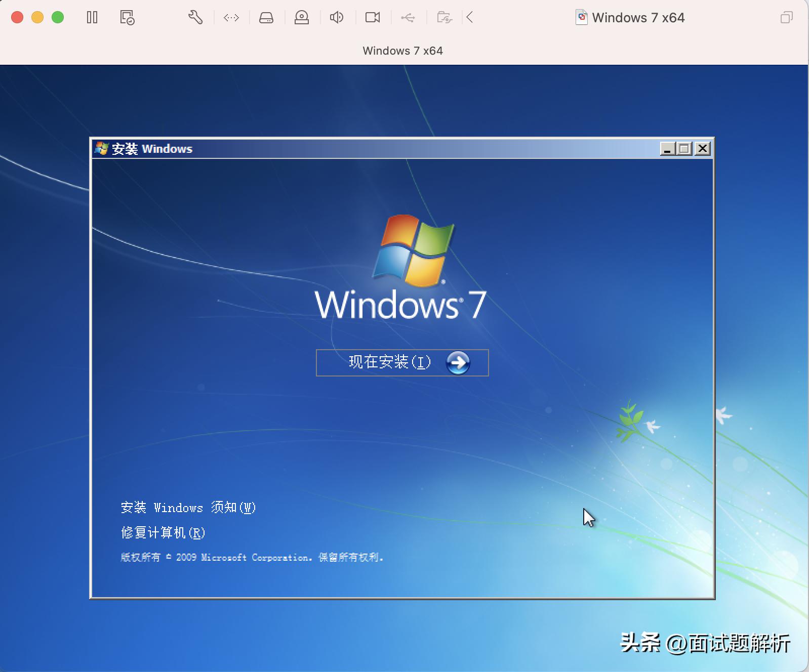Minimize the VMware window with yellow button
The image size is (809, 672).
[x=37, y=18]
